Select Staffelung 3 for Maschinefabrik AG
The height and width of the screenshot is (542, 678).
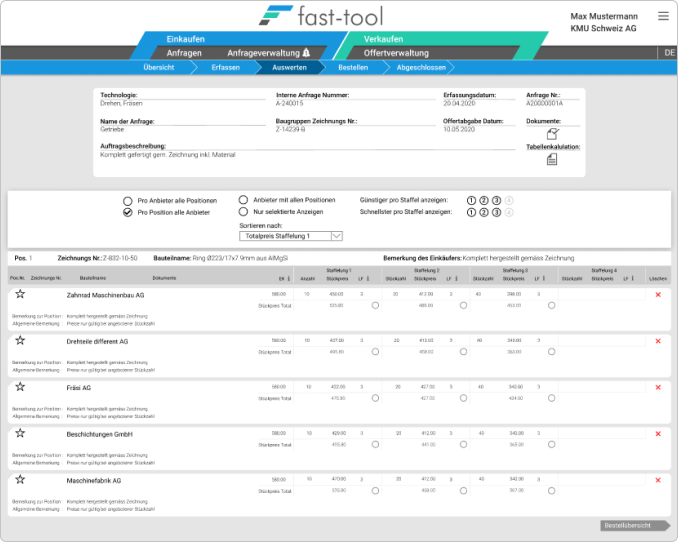(x=552, y=491)
